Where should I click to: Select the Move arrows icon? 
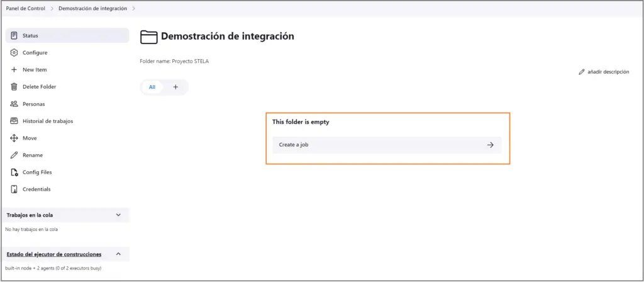[14, 138]
